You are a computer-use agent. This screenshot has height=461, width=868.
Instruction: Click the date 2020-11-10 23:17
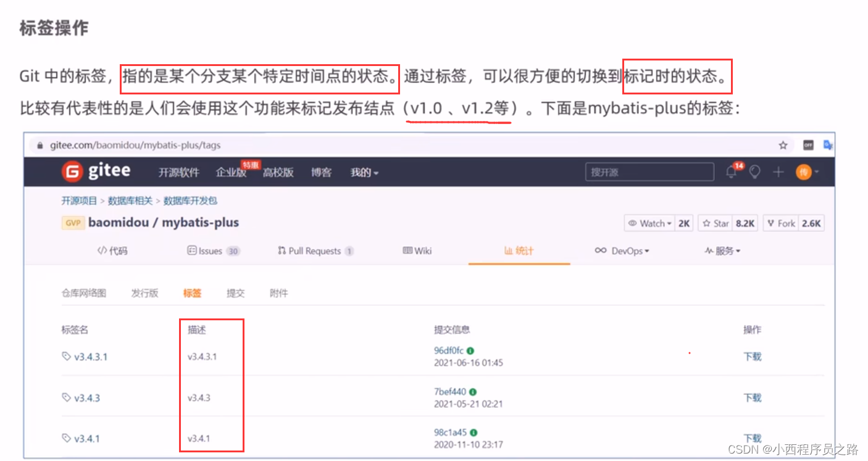469,444
